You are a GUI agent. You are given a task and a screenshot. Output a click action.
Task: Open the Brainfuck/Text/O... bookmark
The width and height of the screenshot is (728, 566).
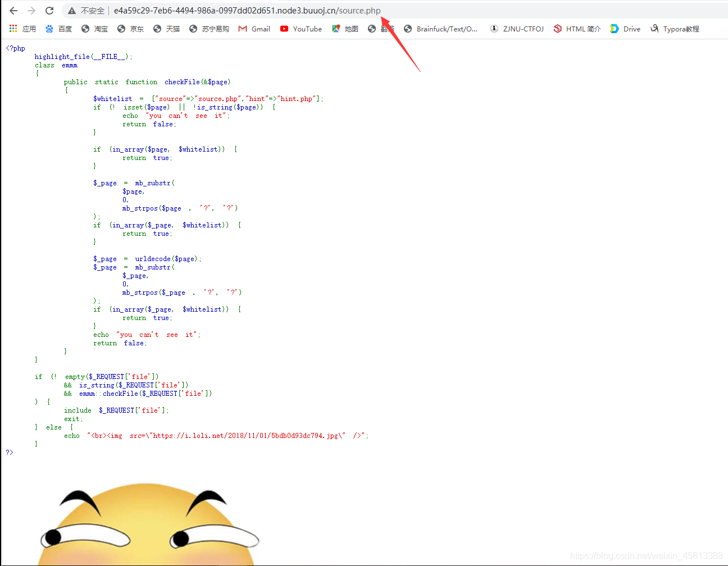pos(440,29)
